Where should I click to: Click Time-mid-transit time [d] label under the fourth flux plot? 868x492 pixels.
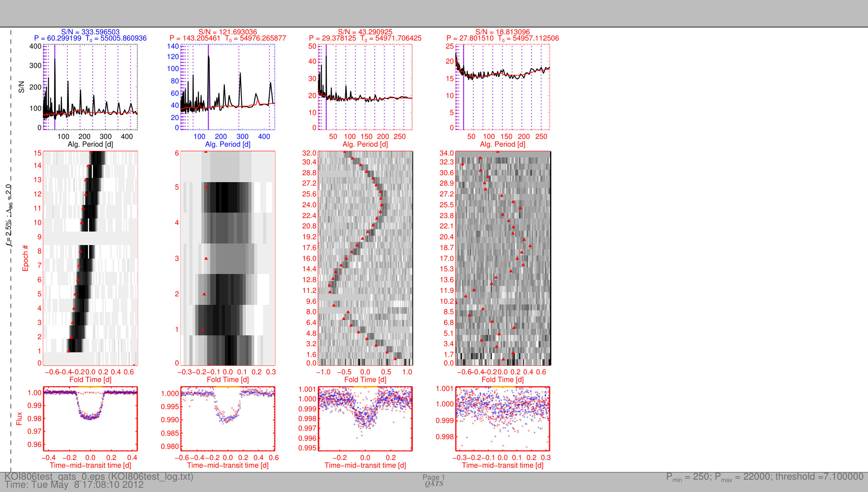click(x=502, y=465)
